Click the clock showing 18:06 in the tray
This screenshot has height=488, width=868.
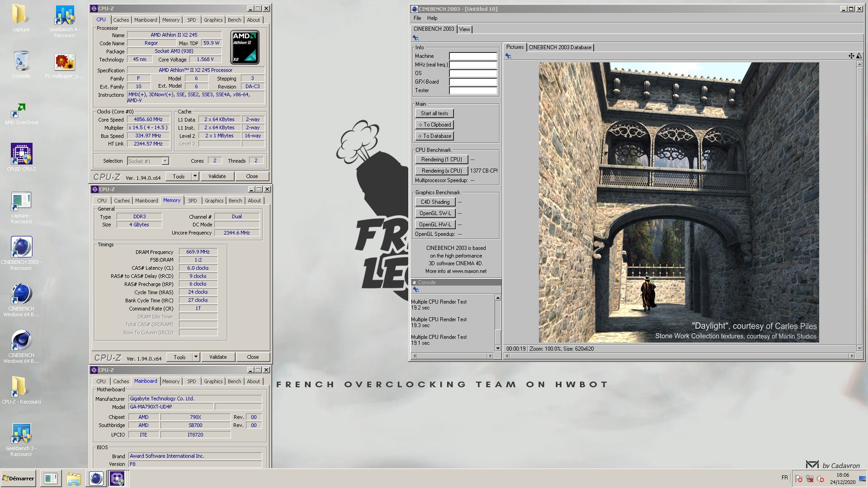pos(843,479)
